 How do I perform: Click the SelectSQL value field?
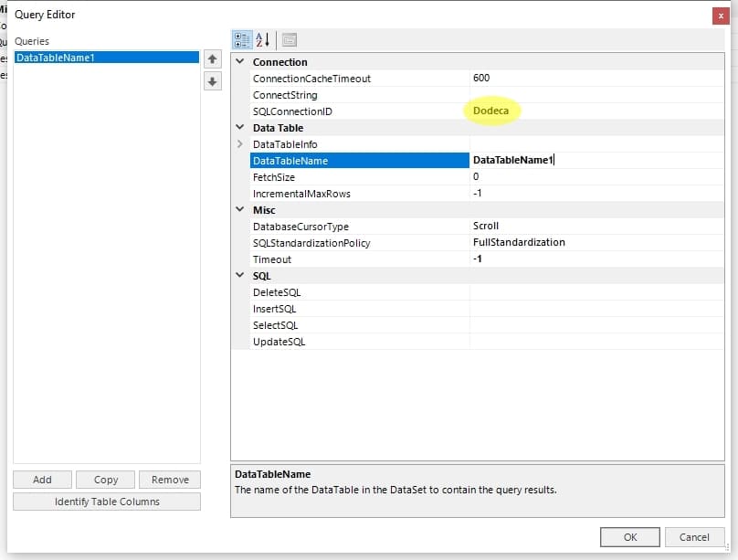click(x=598, y=325)
